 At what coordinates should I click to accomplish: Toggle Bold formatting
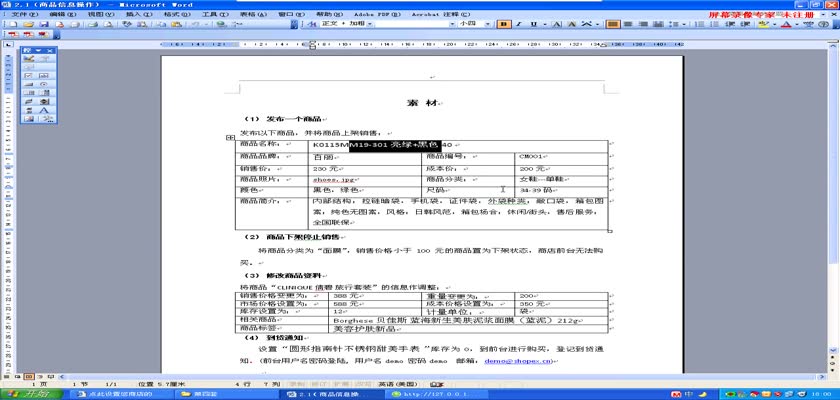pyautogui.click(x=503, y=24)
